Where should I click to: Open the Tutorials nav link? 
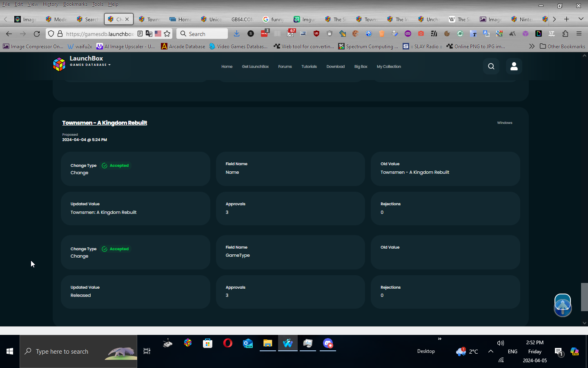pos(309,67)
